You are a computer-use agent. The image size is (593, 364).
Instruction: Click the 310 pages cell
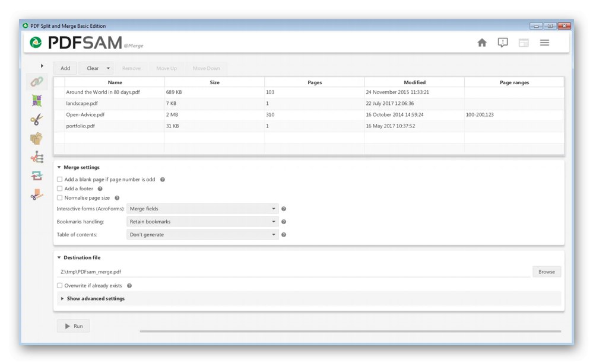point(315,115)
